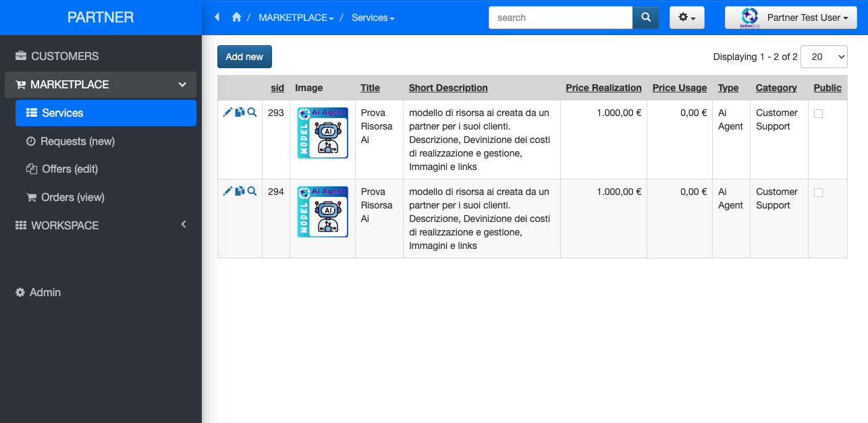Click the 0,00 € usage price in row 294
This screenshot has height=423, width=868.
[694, 192]
